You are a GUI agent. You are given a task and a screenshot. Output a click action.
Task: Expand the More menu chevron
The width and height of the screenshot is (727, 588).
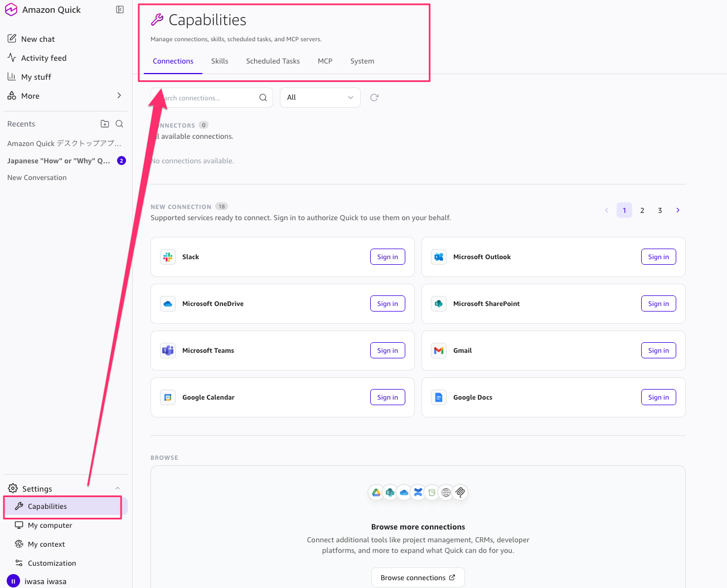coord(119,96)
